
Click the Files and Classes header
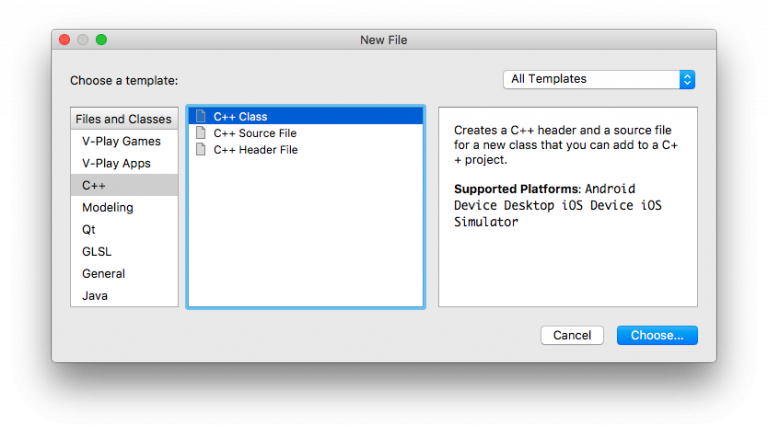click(124, 119)
